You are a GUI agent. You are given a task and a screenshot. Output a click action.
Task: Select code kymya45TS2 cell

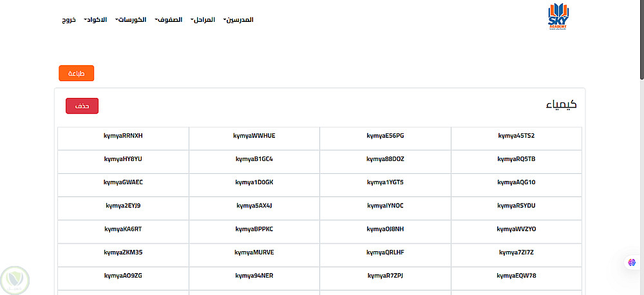516,136
